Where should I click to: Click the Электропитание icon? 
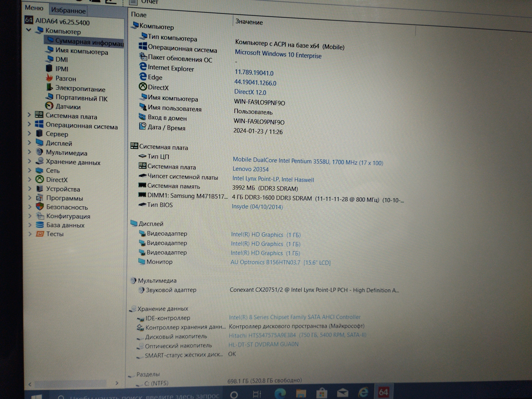point(49,88)
